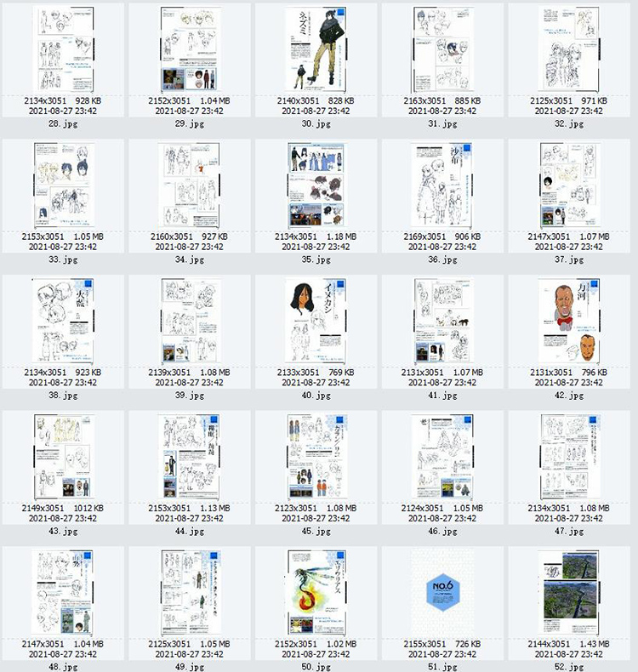Click the file name 33.jpg
Image resolution: width=638 pixels, height=672 pixels.
63,259
